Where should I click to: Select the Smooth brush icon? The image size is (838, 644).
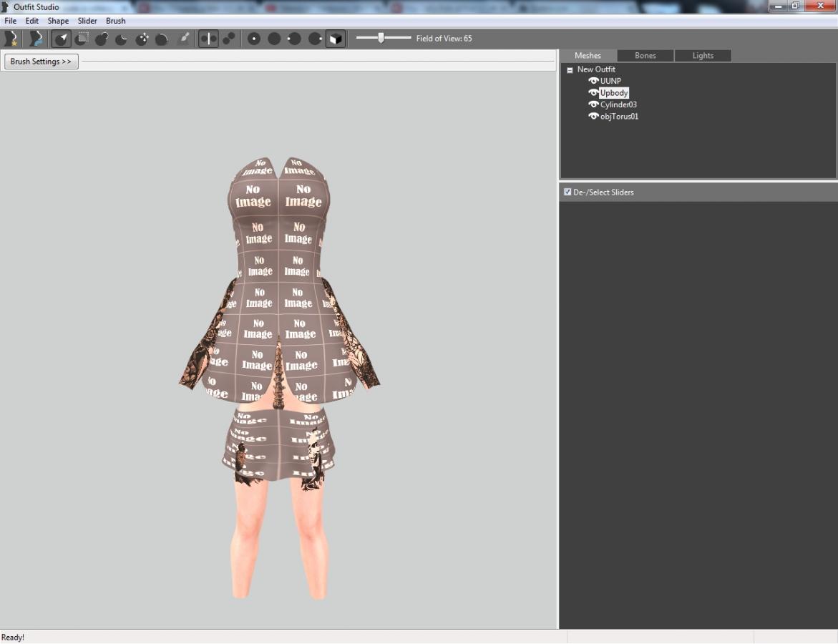click(x=162, y=39)
